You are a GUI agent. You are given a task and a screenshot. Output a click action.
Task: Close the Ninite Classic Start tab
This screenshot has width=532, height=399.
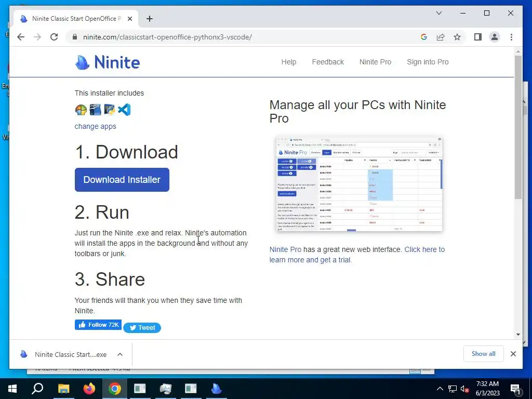coord(129,19)
